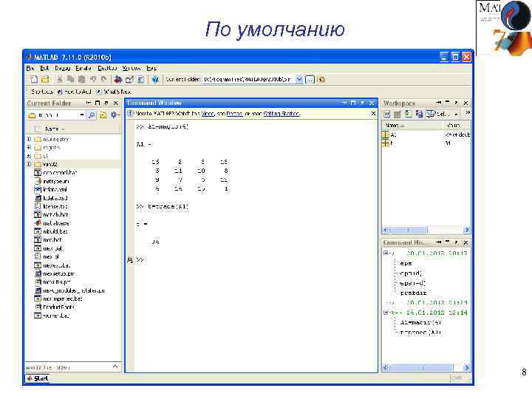This screenshot has width=532, height=399.
Task: Click the Cut toolbar icon
Action: 60,79
